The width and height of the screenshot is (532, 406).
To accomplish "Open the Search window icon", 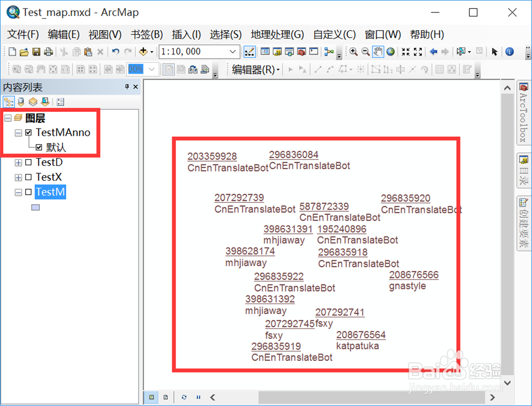I will click(290, 52).
